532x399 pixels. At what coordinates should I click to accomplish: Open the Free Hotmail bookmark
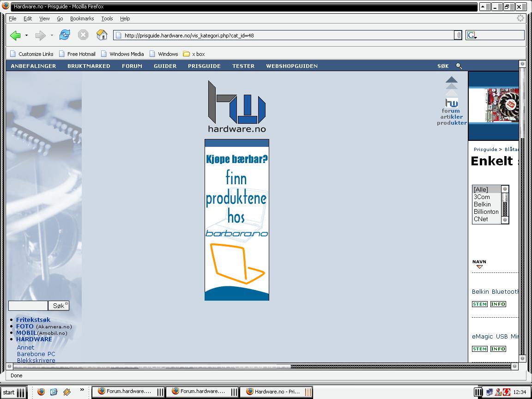point(77,54)
